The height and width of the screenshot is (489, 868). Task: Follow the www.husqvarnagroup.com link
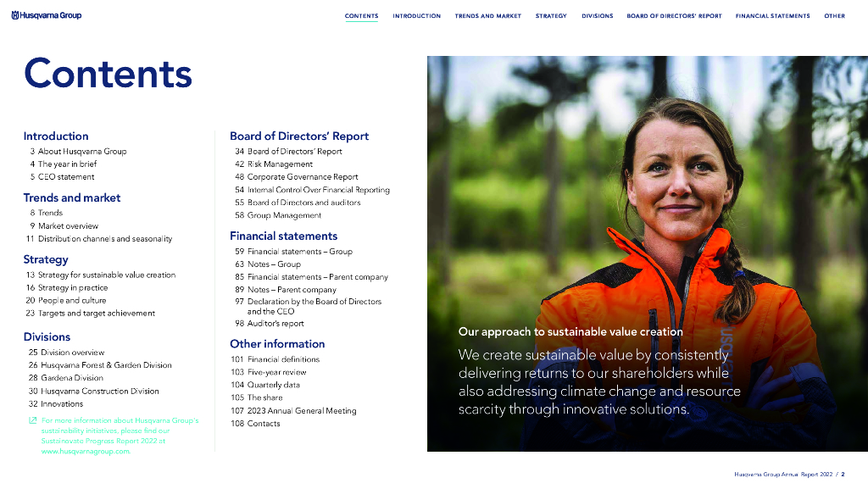click(x=86, y=452)
